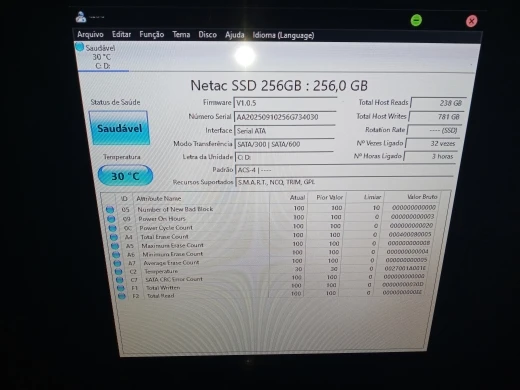Click the Número Serial field
Screen dimensions: 520x390
coord(285,117)
